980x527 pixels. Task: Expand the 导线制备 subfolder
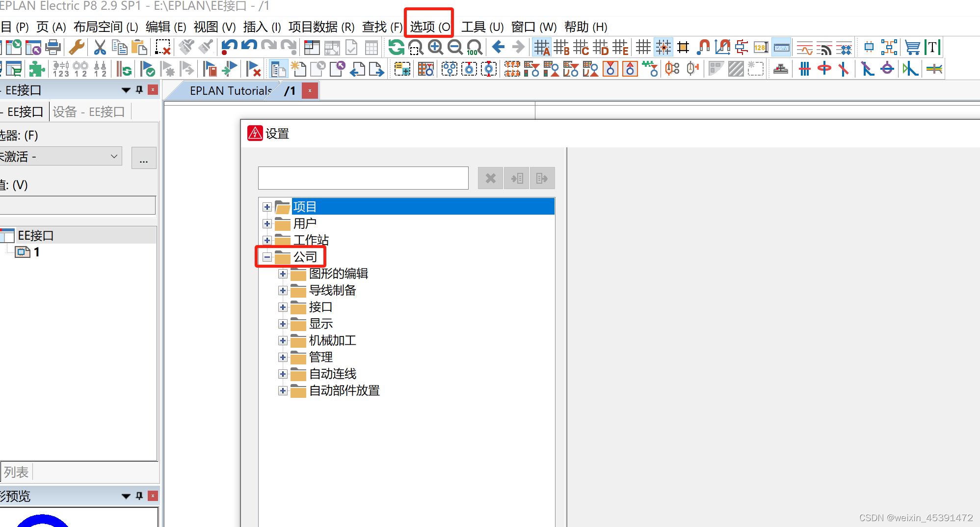[283, 290]
